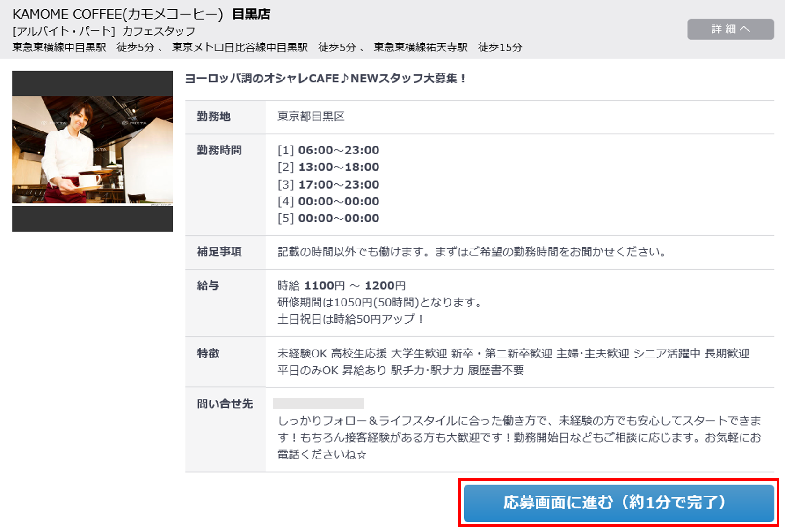Click the 補足事項 note text
The image size is (785, 532).
coord(472,252)
